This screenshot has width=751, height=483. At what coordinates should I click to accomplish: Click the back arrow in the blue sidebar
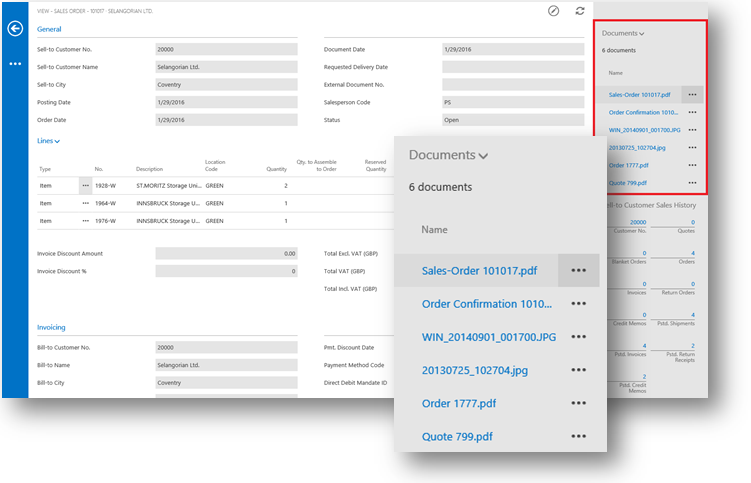pos(15,29)
